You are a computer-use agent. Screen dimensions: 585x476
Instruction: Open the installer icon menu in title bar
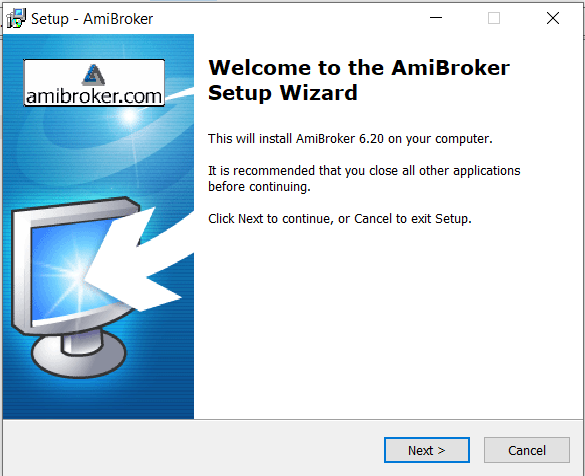tap(16, 18)
